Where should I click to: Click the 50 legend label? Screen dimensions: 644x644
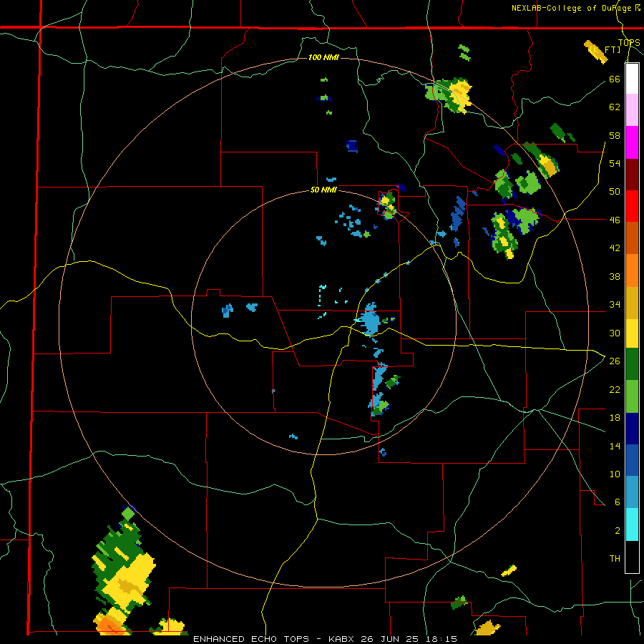615,191
